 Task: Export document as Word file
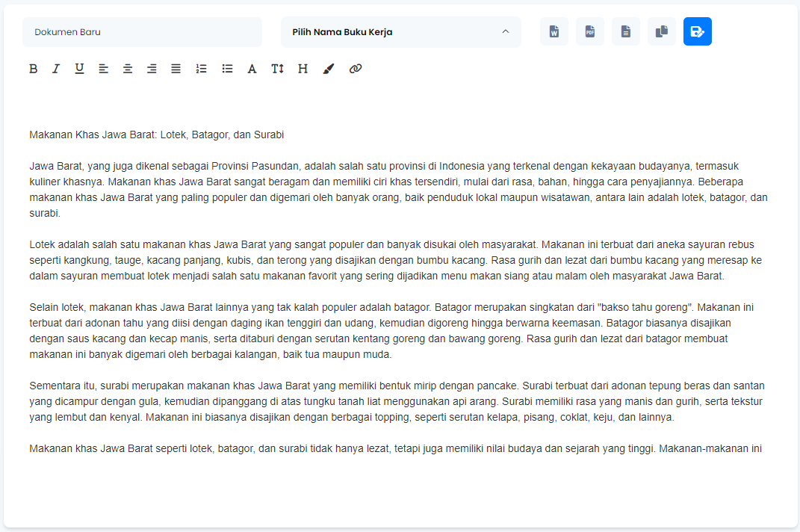coord(554,31)
